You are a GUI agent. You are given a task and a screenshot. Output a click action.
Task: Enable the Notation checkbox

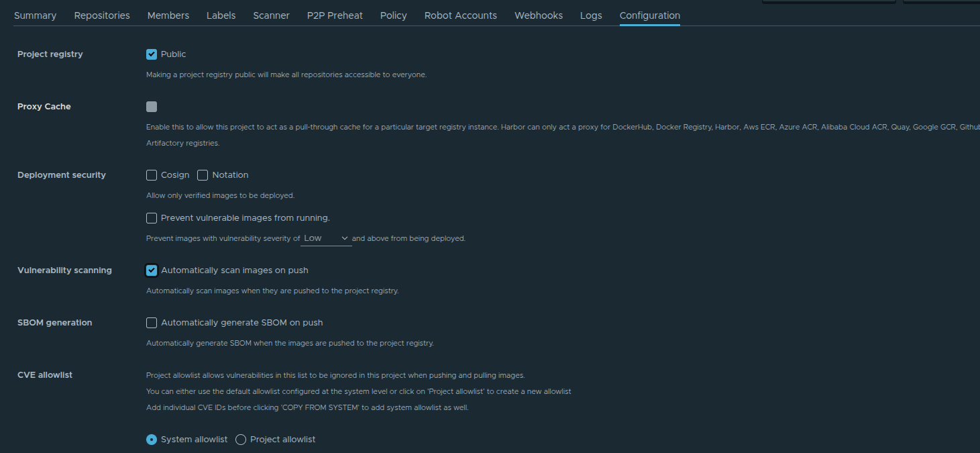[203, 174]
